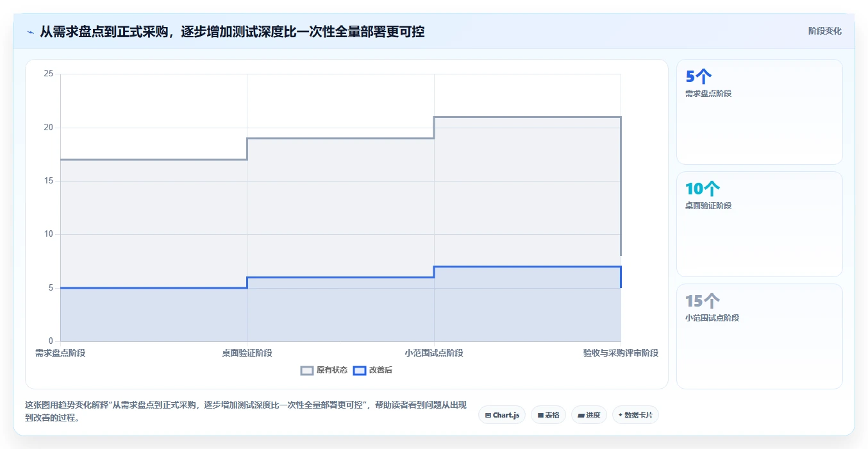Click the Chart.js tag button
The width and height of the screenshot is (868, 449).
(x=502, y=415)
